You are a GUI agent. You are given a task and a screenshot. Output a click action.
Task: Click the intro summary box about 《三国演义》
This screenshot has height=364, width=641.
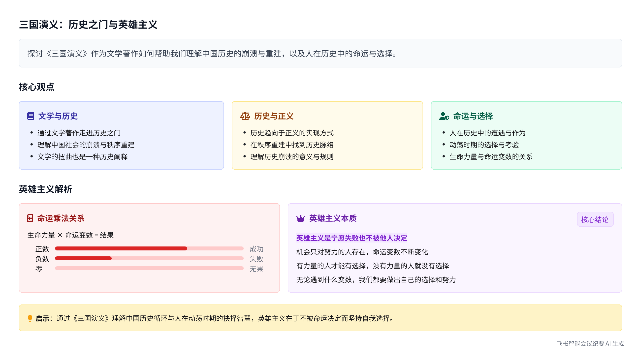tap(320, 53)
